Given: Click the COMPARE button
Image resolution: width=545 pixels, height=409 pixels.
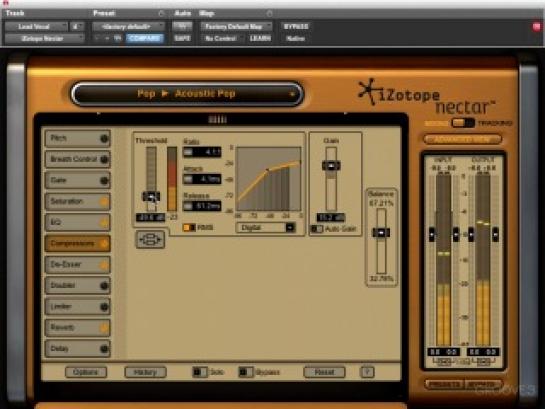Looking at the screenshot, I should click(x=145, y=38).
